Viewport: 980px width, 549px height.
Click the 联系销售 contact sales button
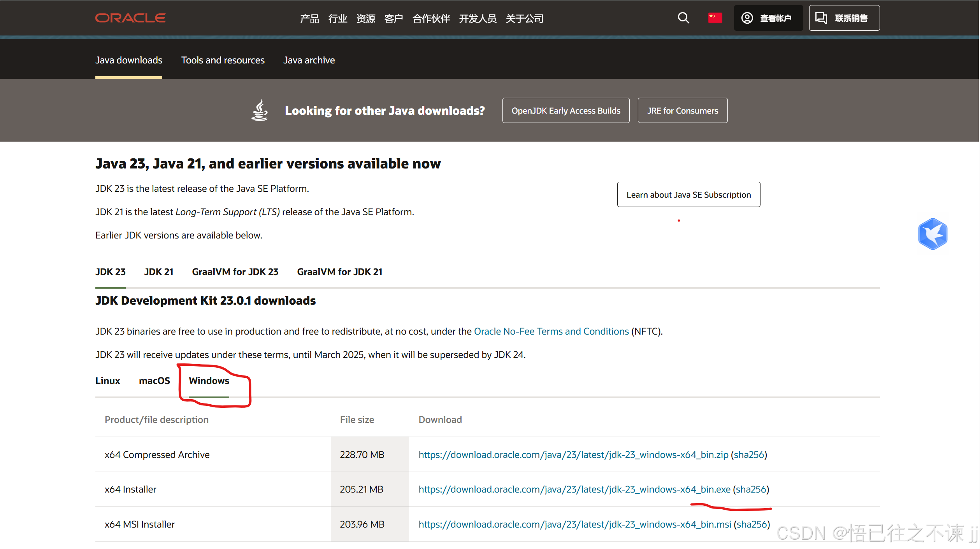coord(844,18)
